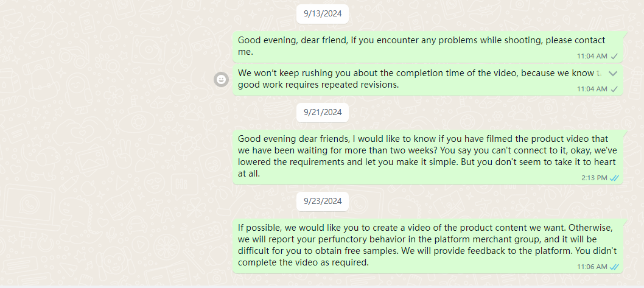The height and width of the screenshot is (288, 644).
Task: Click the 11:04 AM timestamp of the first message
Action: pyautogui.click(x=592, y=56)
